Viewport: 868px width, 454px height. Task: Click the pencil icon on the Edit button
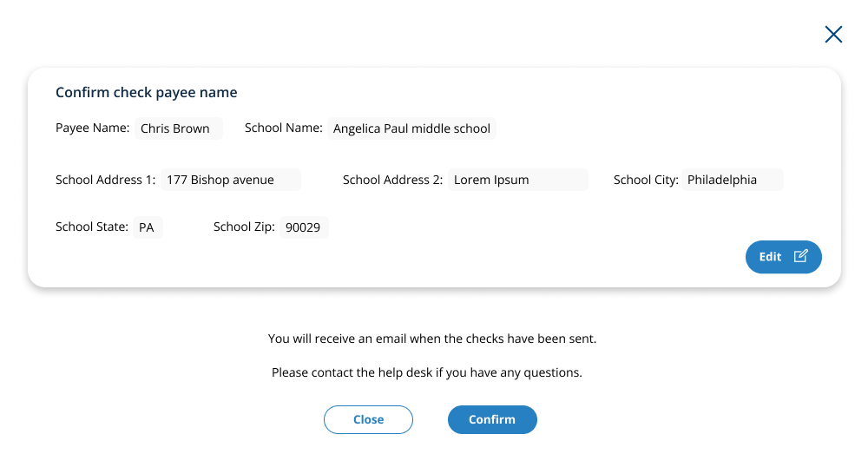click(x=801, y=256)
